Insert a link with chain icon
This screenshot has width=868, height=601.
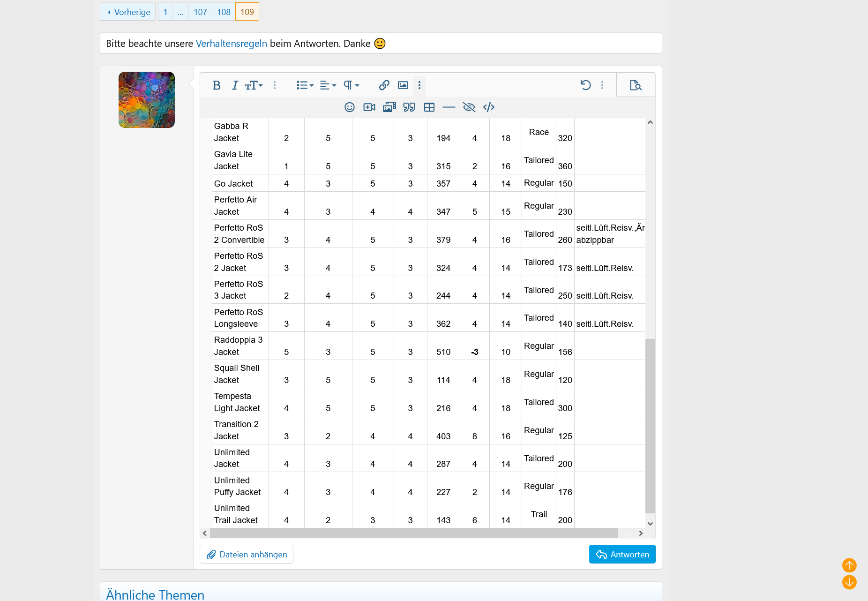click(384, 85)
